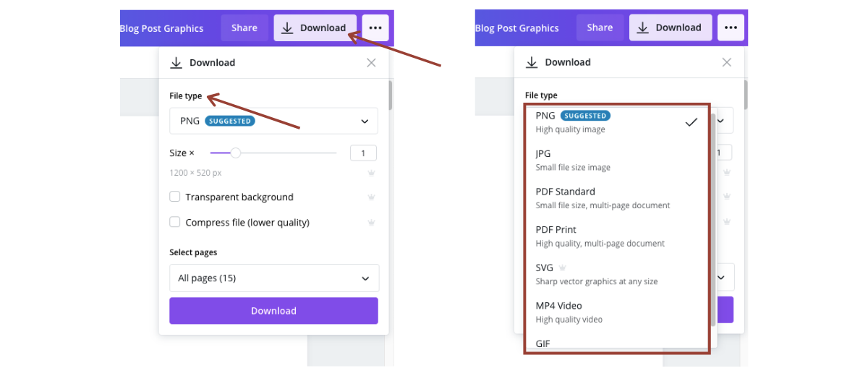Screen dimensions: 868x376
Task: Click the three-dots more menu in left panel
Action: click(375, 27)
